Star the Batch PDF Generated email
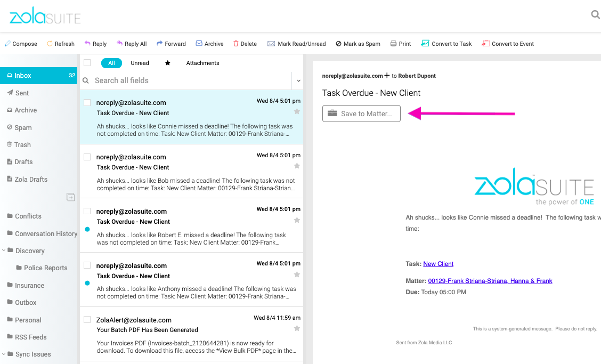The image size is (601, 364). (x=297, y=328)
